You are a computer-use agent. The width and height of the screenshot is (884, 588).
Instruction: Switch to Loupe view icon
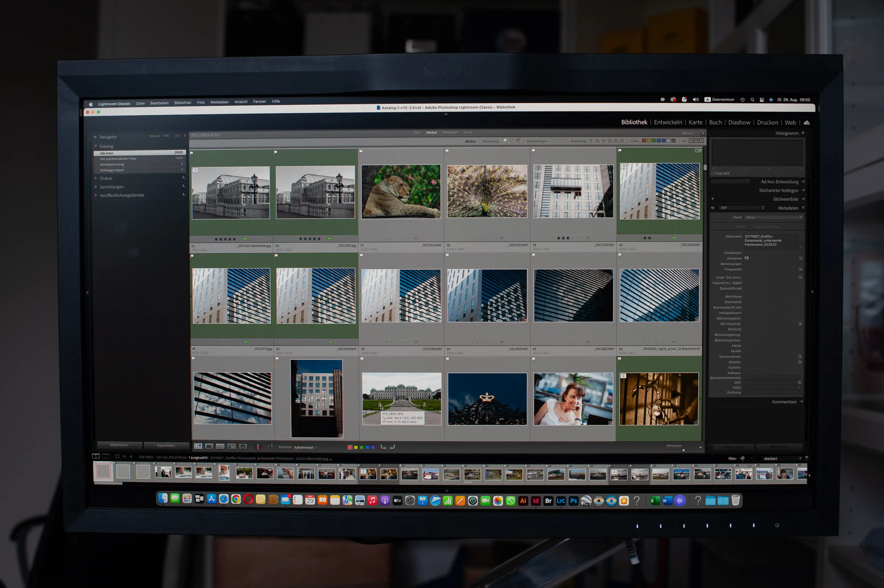pyautogui.click(x=209, y=446)
